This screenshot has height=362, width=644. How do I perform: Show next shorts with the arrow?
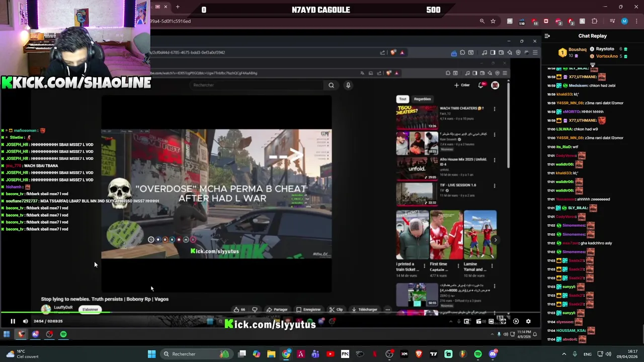click(x=496, y=240)
